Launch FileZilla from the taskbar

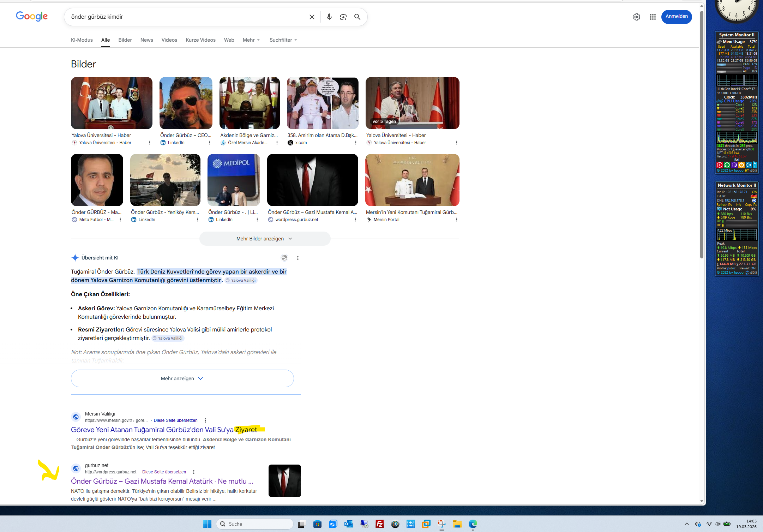pyautogui.click(x=380, y=524)
